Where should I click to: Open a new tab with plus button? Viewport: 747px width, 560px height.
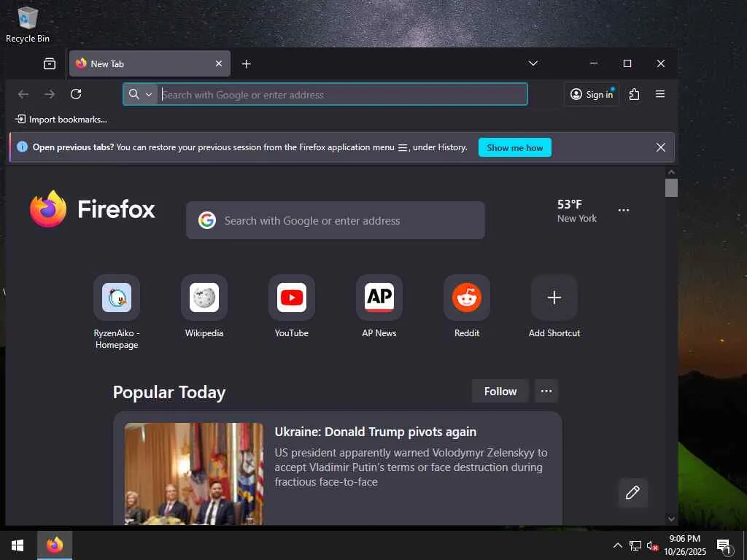click(x=246, y=64)
